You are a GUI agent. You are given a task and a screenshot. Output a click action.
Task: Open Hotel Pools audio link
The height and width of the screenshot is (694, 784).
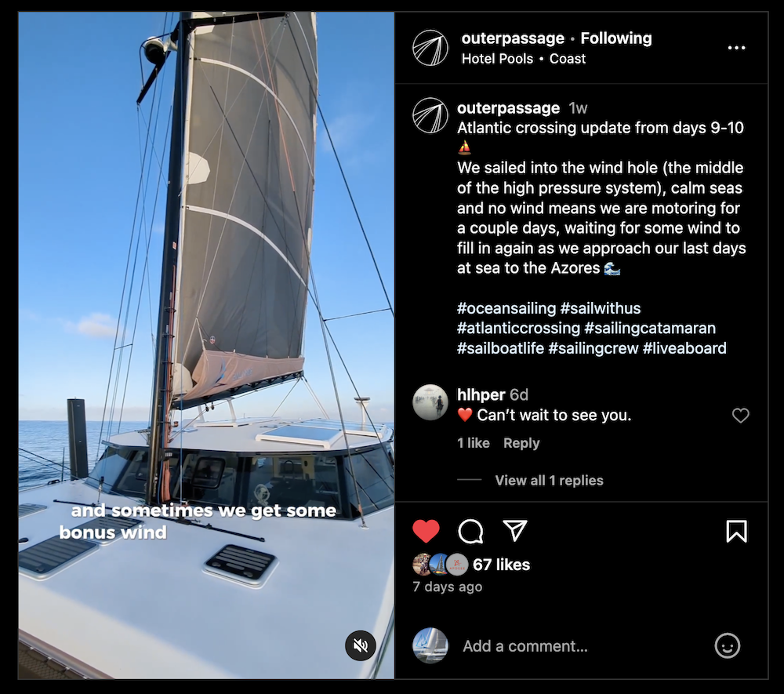[x=498, y=59]
